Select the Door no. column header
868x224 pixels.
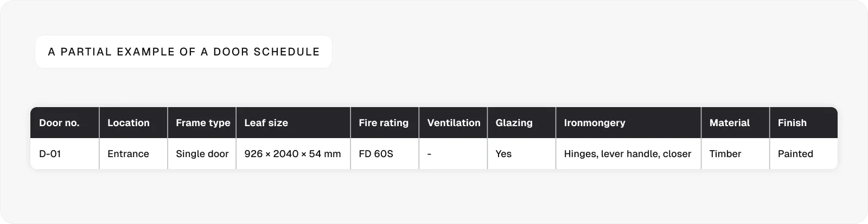click(65, 123)
